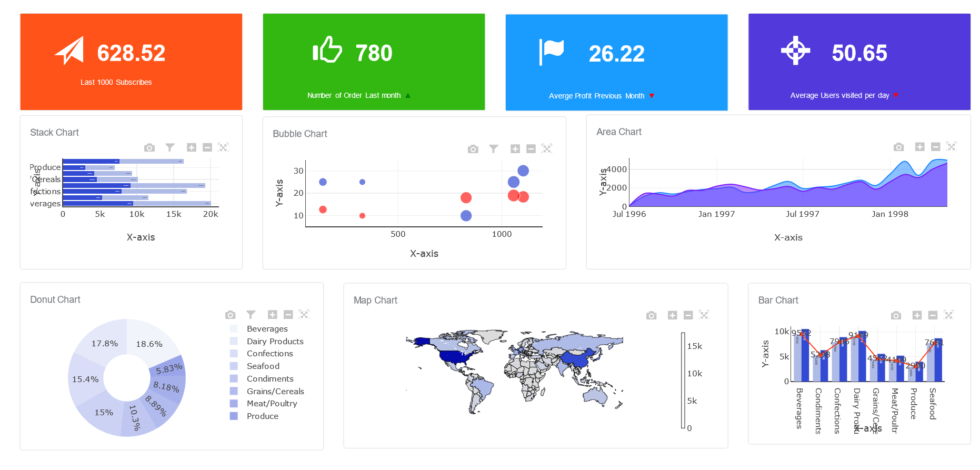This screenshot has width=980, height=470.
Task: Zoom in on the Bar Chart
Action: point(917,315)
